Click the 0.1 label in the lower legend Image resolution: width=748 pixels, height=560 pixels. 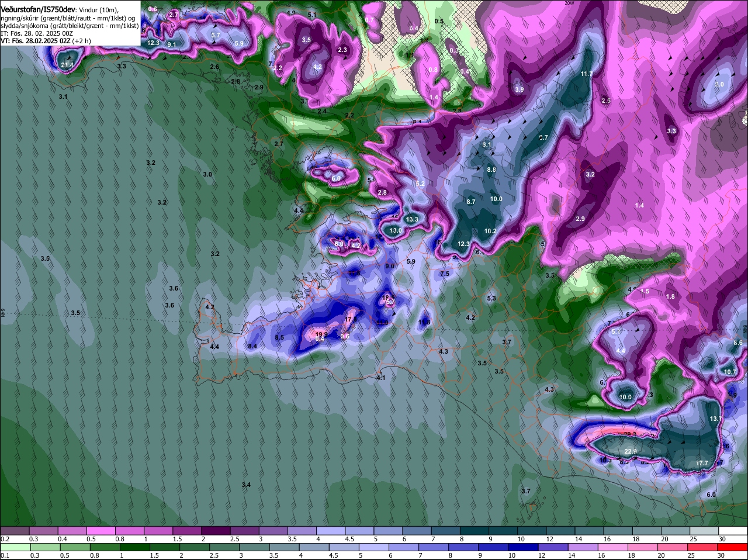(5, 555)
